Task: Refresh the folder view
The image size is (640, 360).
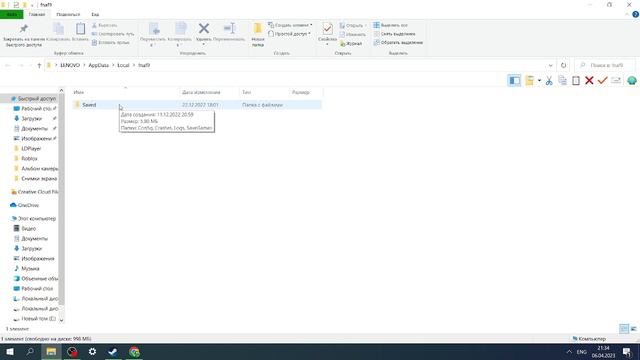Action: (563, 65)
